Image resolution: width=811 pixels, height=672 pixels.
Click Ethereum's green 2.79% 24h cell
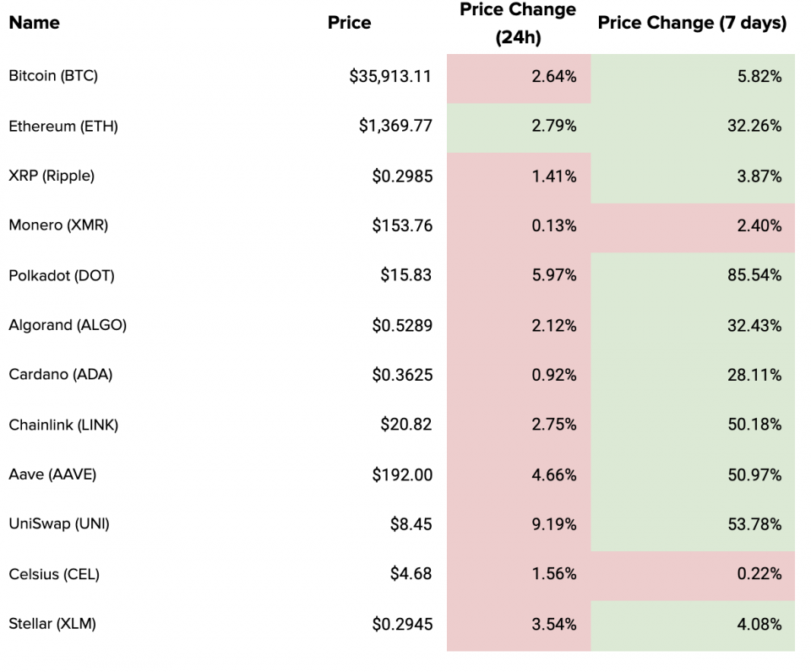553,127
